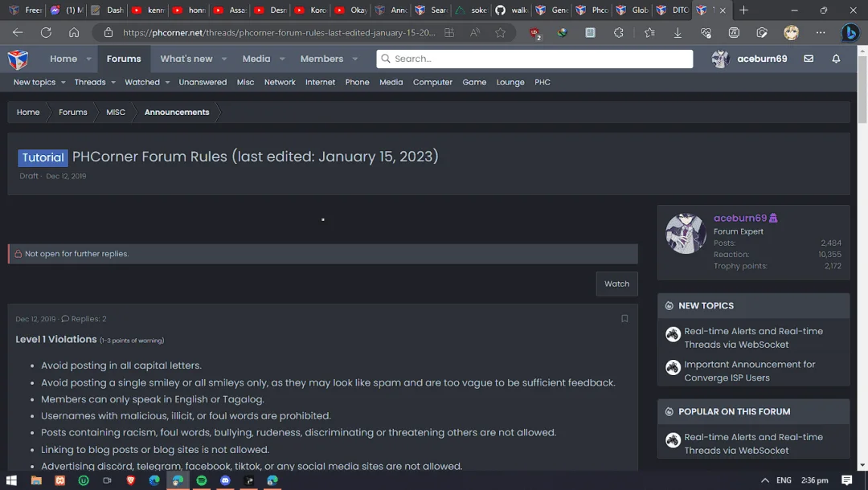868x490 pixels.
Task: Open the Draft author link under title
Action: click(x=29, y=176)
